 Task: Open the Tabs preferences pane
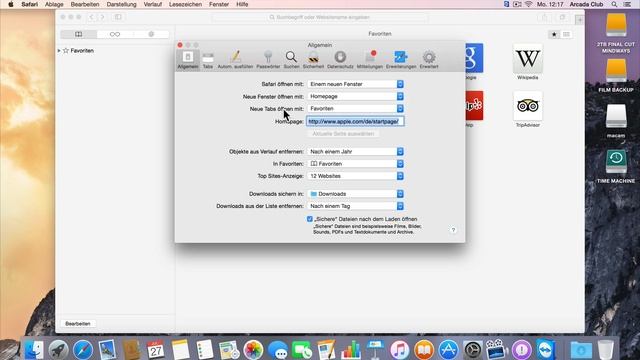pos(208,60)
